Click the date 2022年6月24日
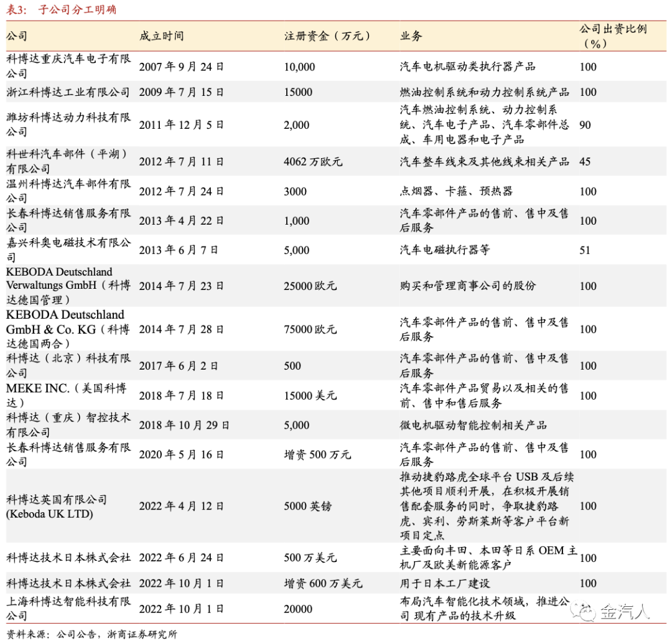Viewport: 672px width, 641px height. [181, 558]
